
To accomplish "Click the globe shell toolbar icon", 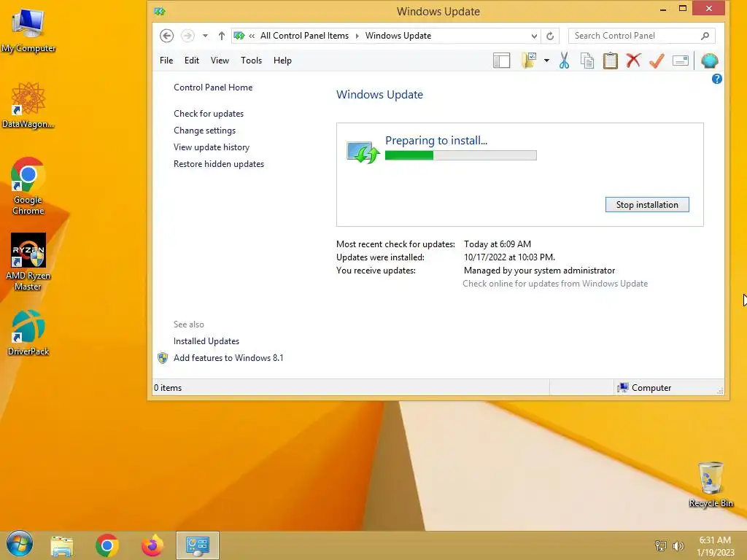I will pos(709,61).
